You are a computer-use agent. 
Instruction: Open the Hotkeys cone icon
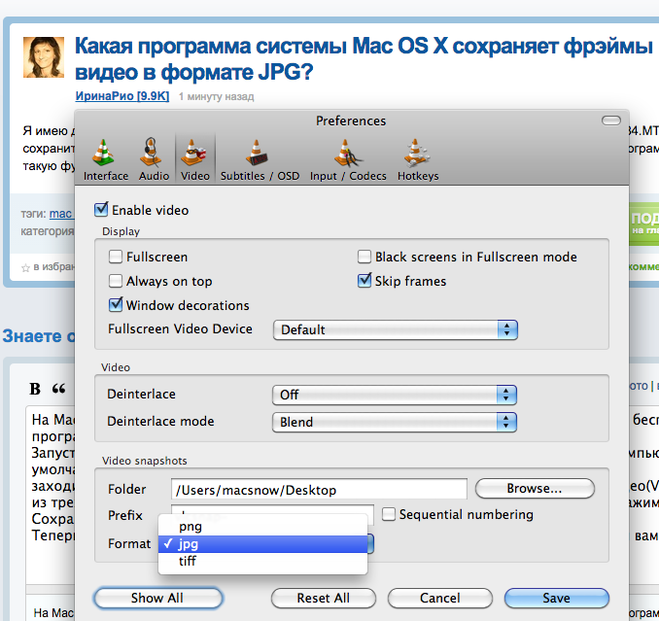pyautogui.click(x=416, y=153)
